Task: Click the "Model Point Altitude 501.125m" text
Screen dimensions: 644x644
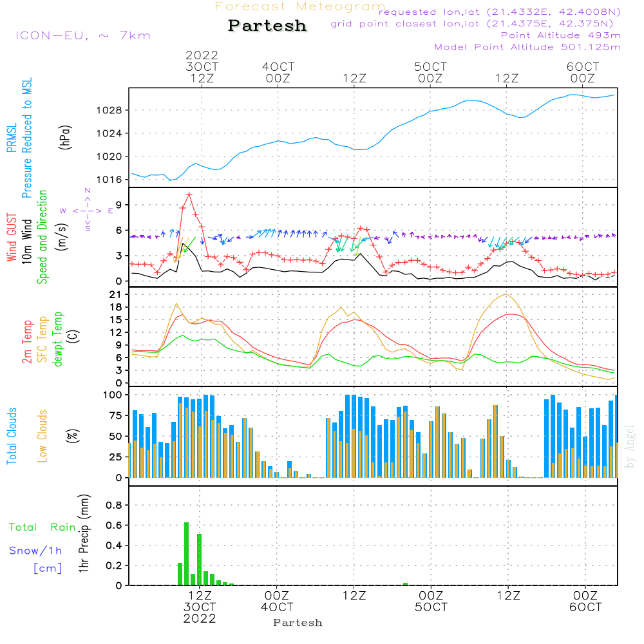Action: pos(527,47)
